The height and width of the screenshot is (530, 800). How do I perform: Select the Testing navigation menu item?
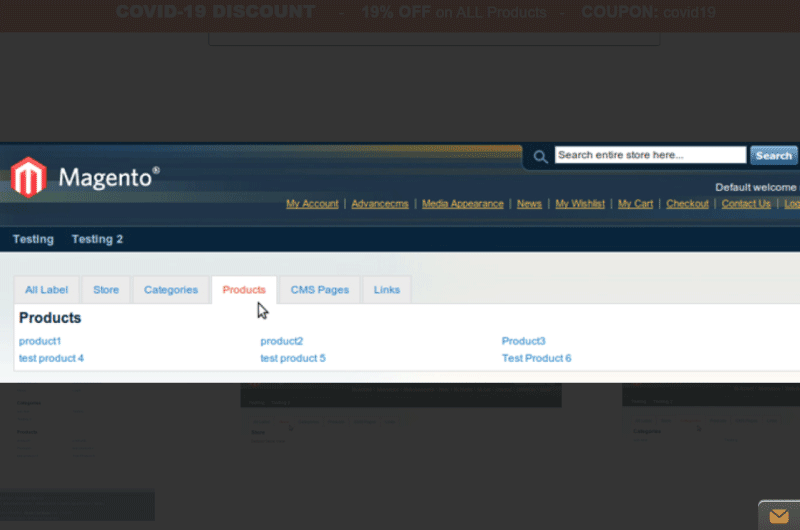pos(33,239)
